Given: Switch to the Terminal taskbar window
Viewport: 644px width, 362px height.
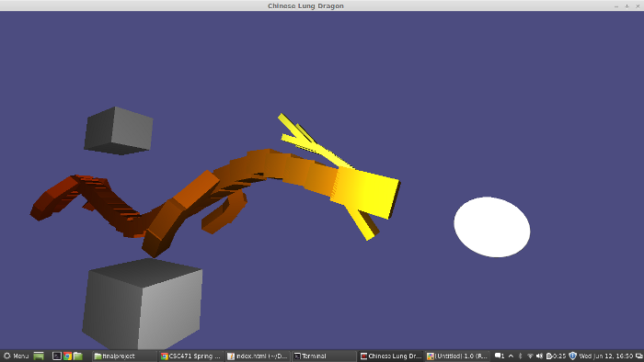Looking at the screenshot, I should [x=325, y=356].
